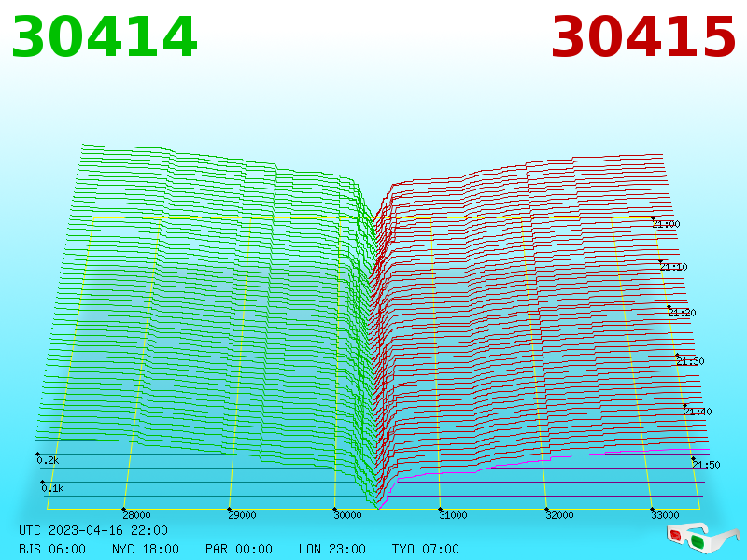Click the LON 23:00 clock
Image resolution: width=747 pixels, height=560 pixels.
[x=332, y=549]
